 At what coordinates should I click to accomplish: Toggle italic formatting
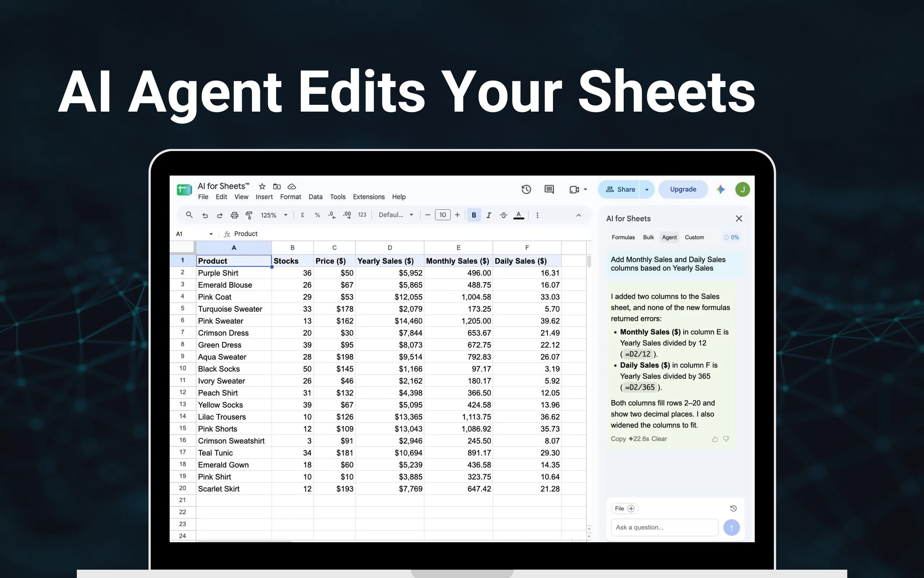coord(489,215)
